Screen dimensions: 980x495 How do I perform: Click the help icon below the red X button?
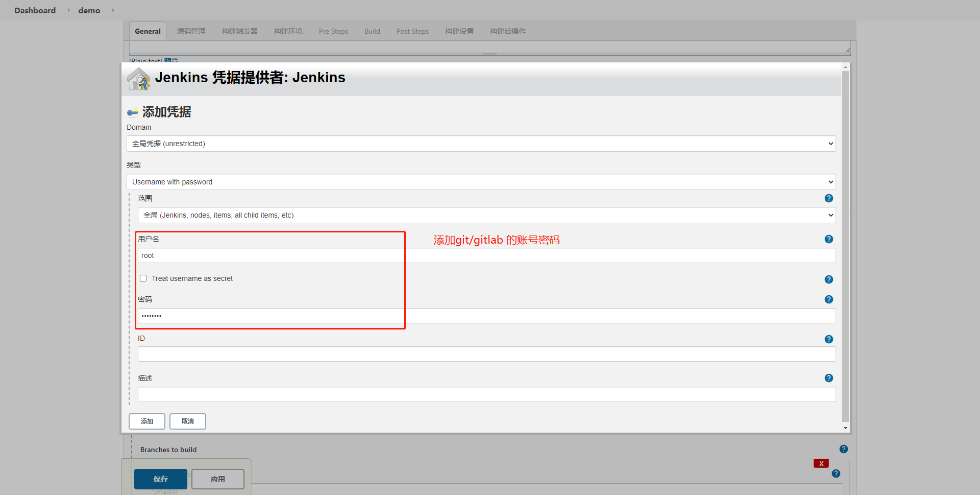pyautogui.click(x=836, y=474)
